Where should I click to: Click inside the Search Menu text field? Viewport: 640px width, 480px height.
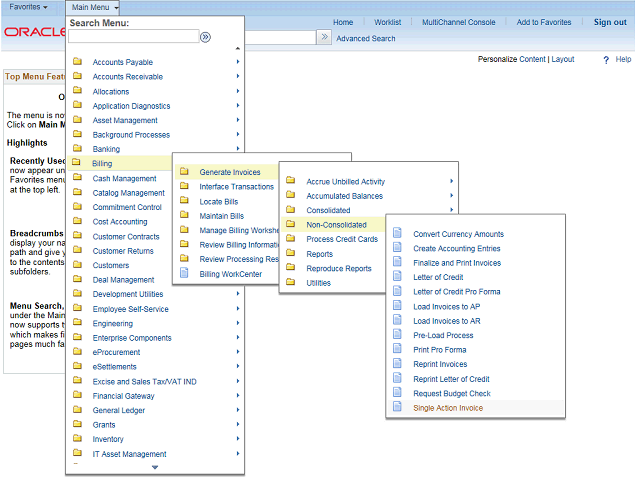point(133,37)
